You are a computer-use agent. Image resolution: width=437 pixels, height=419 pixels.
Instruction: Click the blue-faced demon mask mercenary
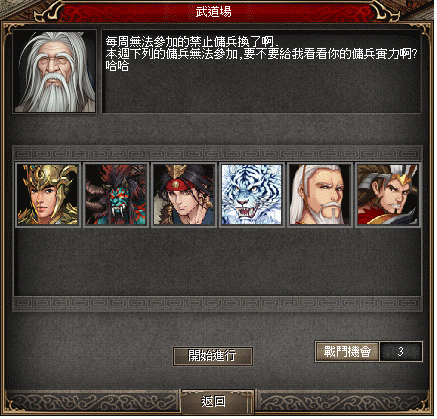point(115,195)
